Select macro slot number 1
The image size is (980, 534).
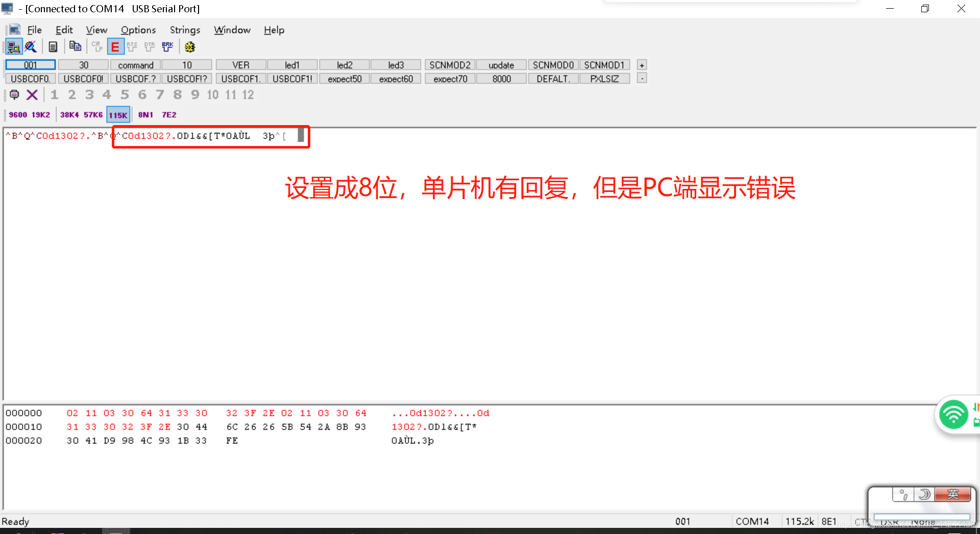coord(55,94)
